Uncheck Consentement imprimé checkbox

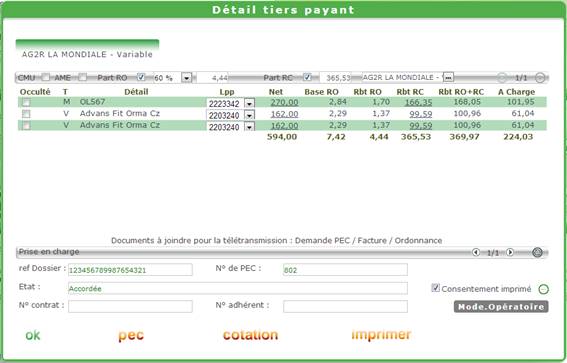[x=435, y=288]
